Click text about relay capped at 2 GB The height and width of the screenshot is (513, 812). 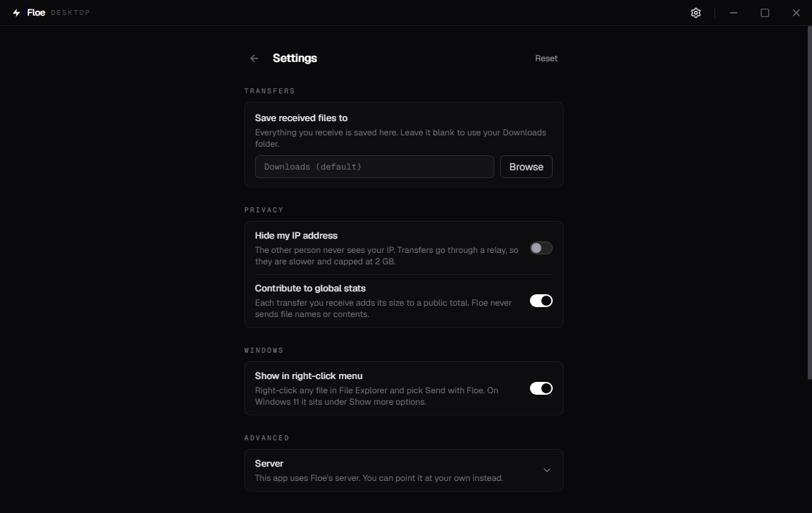coord(386,256)
